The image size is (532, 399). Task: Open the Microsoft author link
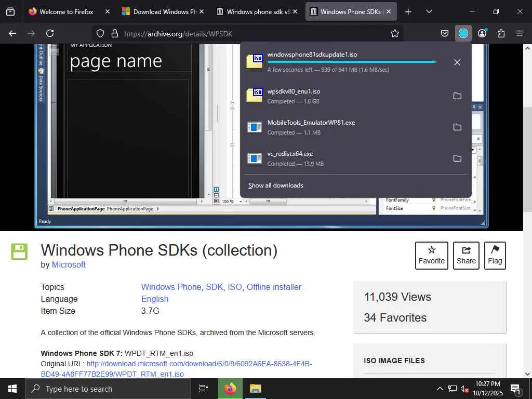point(69,264)
